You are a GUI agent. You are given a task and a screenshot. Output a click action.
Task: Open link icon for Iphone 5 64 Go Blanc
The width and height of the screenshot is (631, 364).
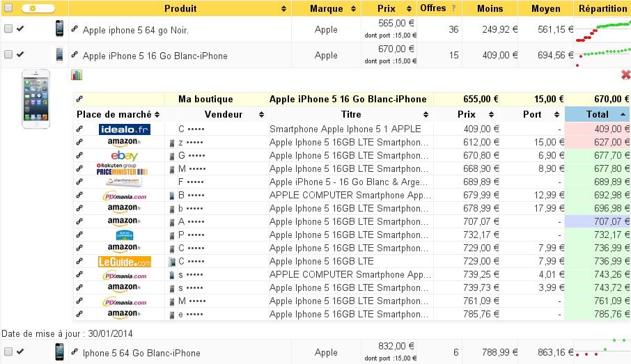[x=75, y=351]
